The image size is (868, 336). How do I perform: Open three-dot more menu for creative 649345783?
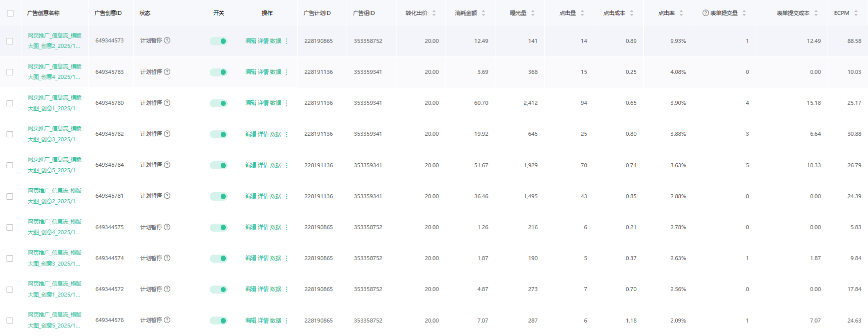pos(287,72)
